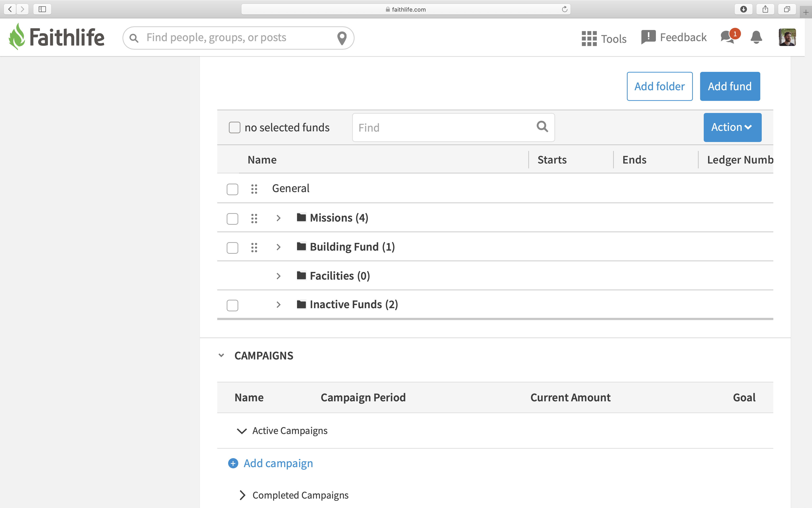The image size is (812, 508).
Task: Expand the Building Fund folder chevron
Action: (x=278, y=247)
